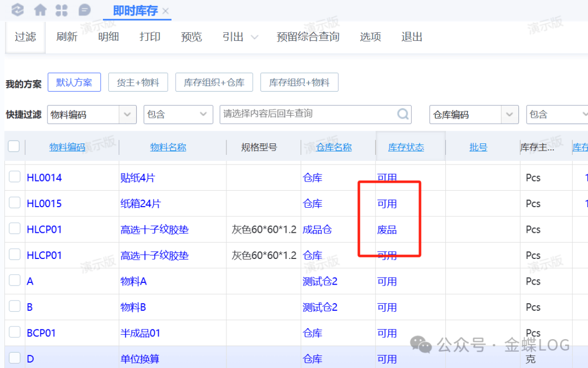Screen dimensions: 588x368
Task: Open 预留综合查询 from the toolbar
Action: pyautogui.click(x=308, y=37)
